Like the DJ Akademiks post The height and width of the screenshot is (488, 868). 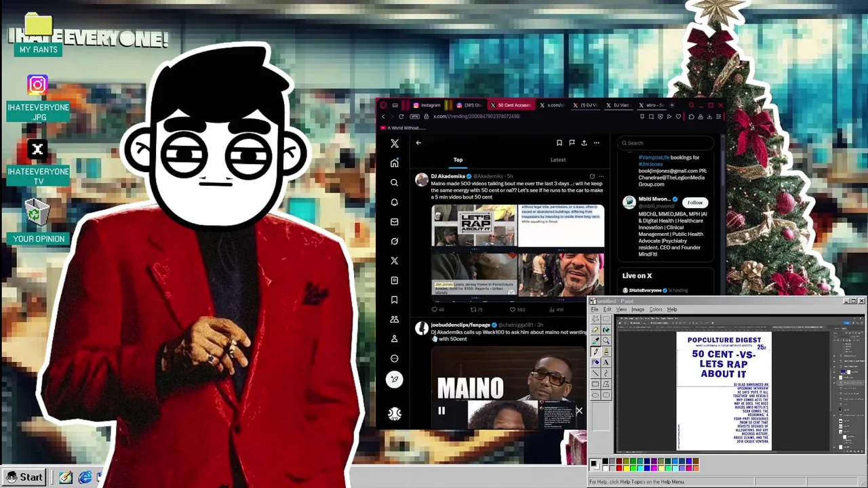[x=517, y=310]
